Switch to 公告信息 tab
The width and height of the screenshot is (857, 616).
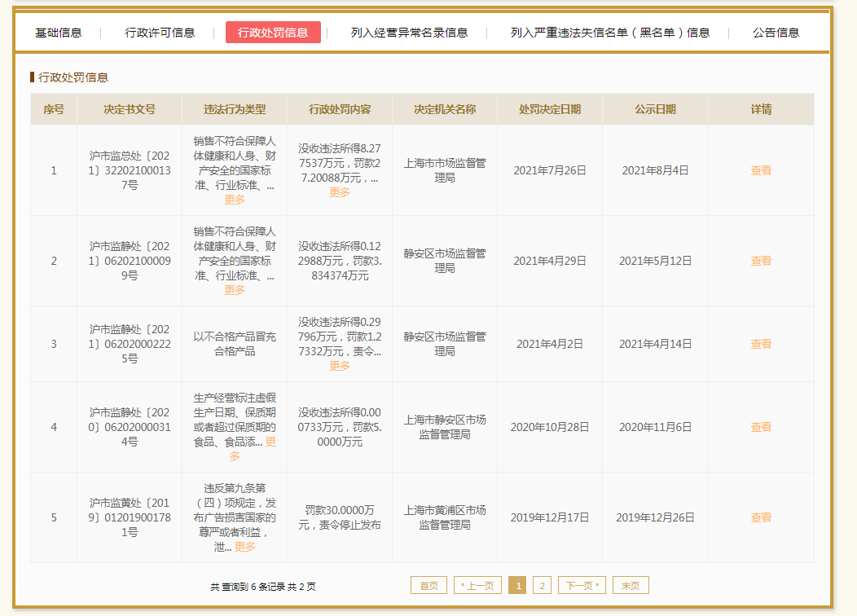[776, 33]
